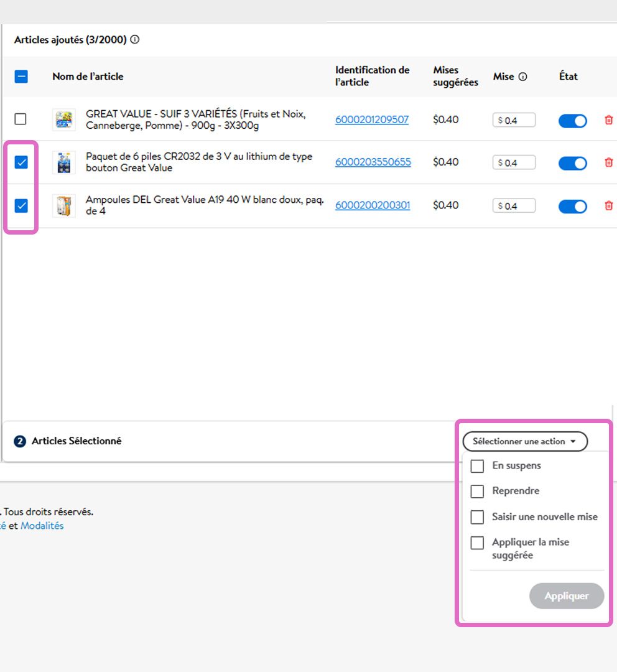
Task: Turn off État switch for CR2032 piles
Action: pos(572,163)
